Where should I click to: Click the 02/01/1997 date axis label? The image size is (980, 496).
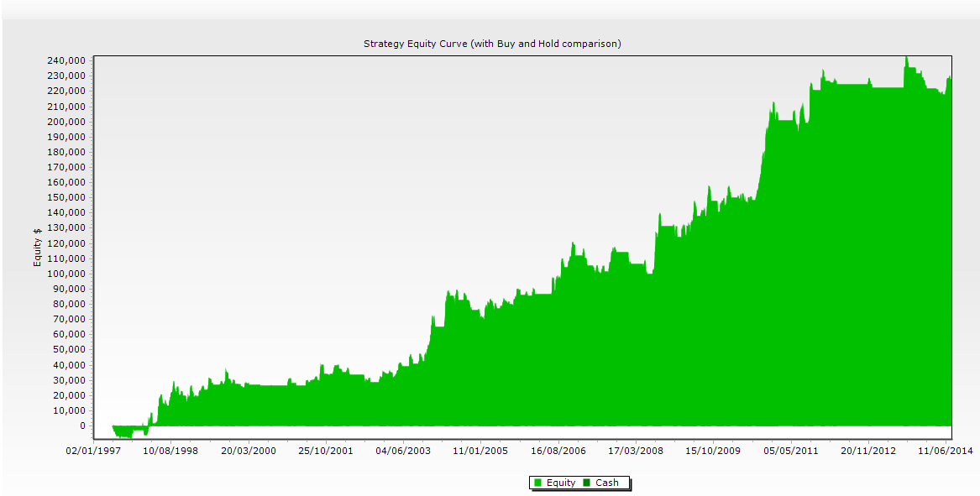93,451
